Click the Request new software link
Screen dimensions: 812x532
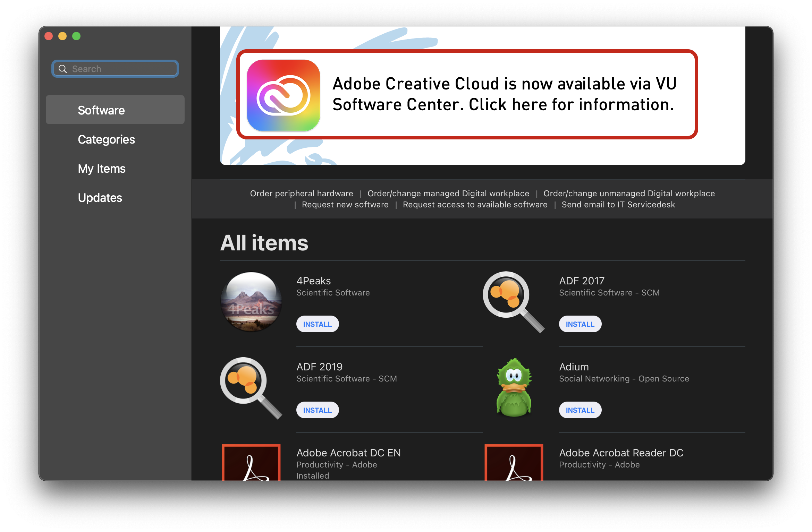point(345,205)
